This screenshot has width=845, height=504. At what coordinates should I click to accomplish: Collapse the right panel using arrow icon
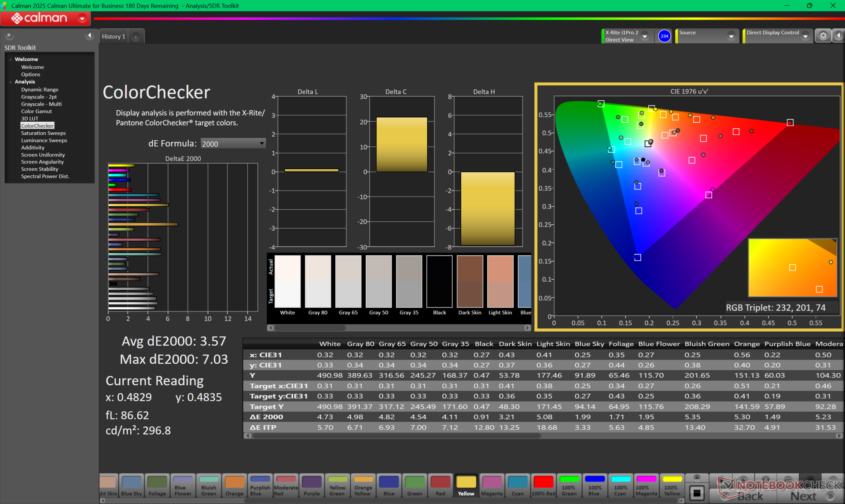point(838,36)
